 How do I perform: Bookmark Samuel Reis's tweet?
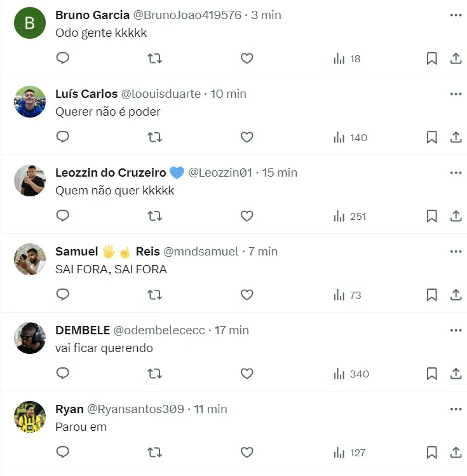coord(431,295)
